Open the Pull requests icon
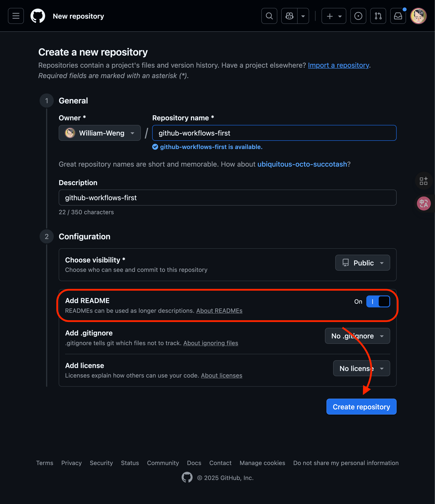Screen dimensions: 435x504 click(x=378, y=16)
